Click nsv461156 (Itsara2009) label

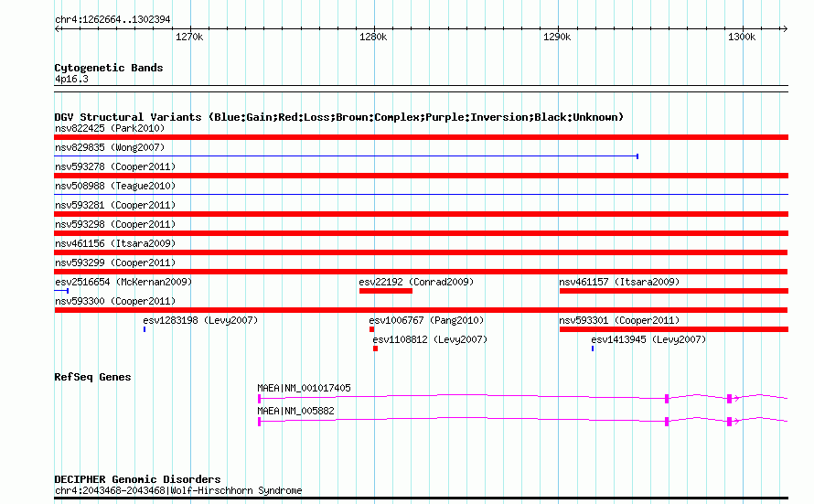tap(115, 243)
